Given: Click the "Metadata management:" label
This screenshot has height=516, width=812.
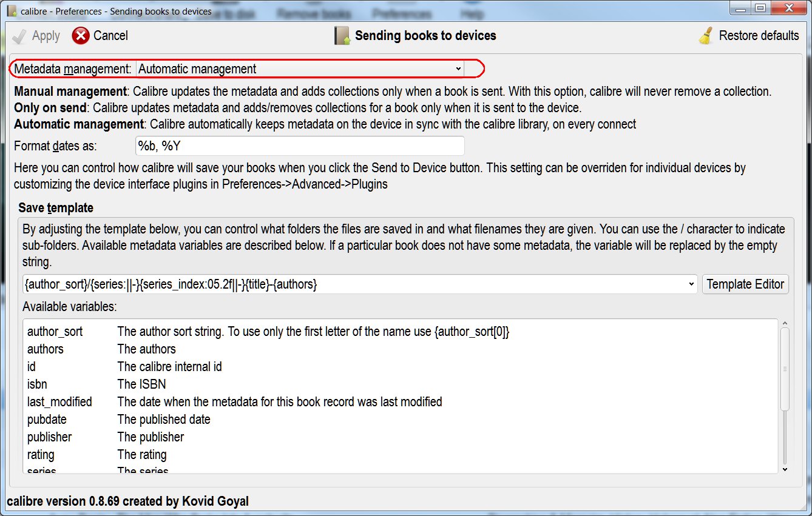Looking at the screenshot, I should [x=73, y=69].
